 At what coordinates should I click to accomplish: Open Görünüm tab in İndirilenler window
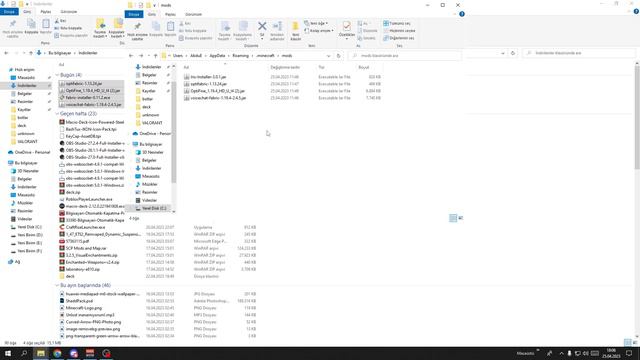pos(69,12)
